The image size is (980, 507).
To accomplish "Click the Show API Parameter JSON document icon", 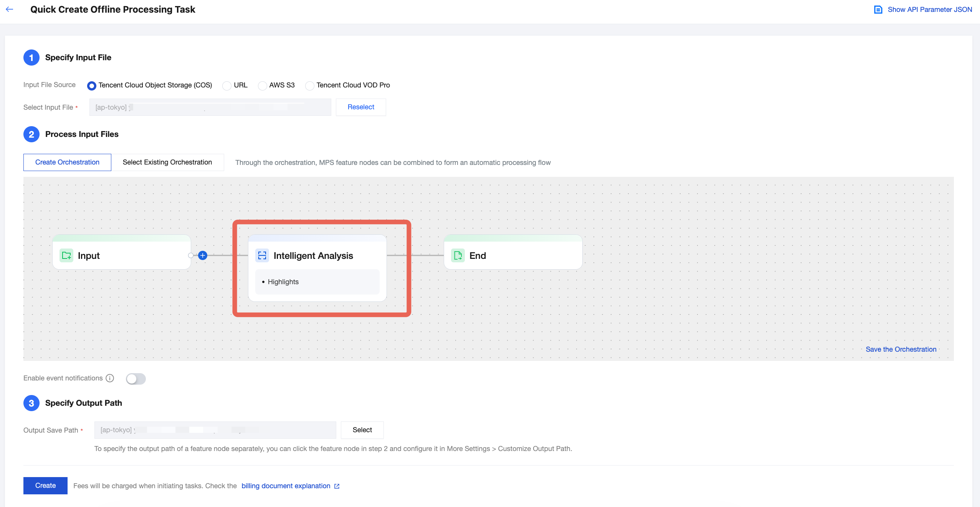I will click(x=878, y=10).
